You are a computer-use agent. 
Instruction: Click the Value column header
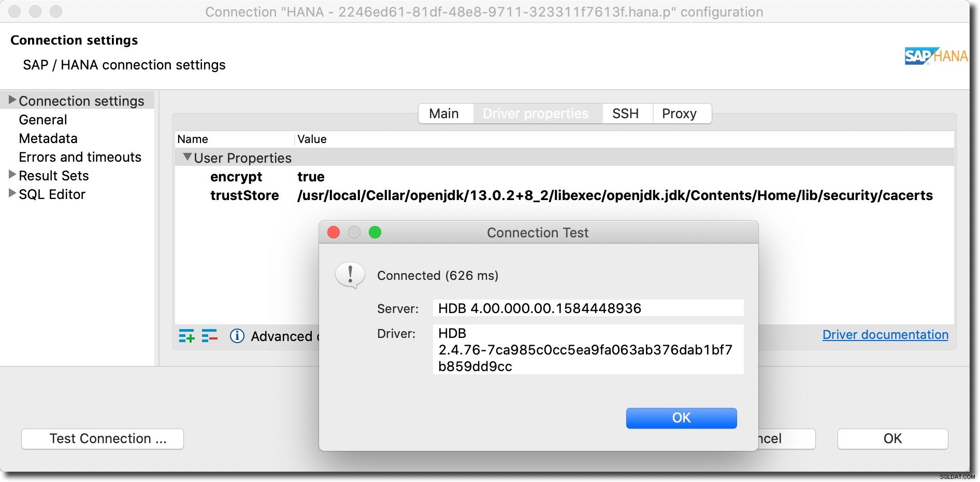tap(312, 139)
